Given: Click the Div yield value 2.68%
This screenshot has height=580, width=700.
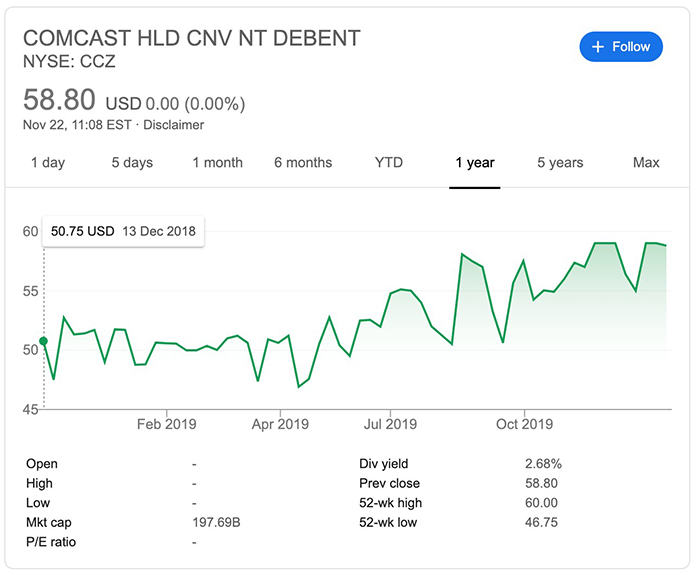Looking at the screenshot, I should [x=543, y=464].
